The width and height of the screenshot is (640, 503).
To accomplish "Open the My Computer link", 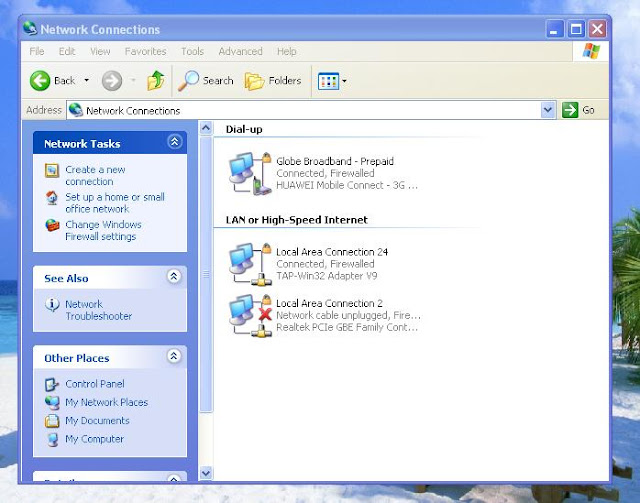I will [x=94, y=439].
